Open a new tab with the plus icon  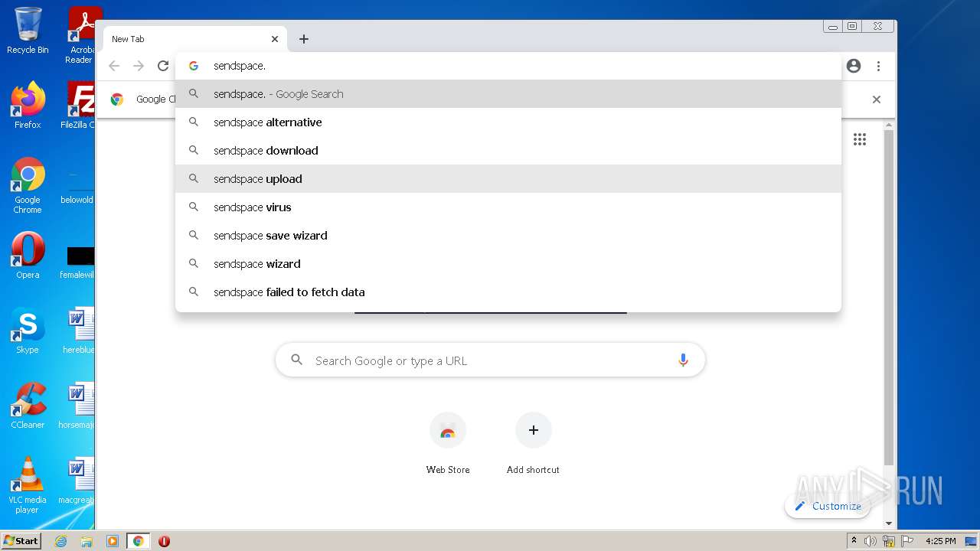coord(304,39)
